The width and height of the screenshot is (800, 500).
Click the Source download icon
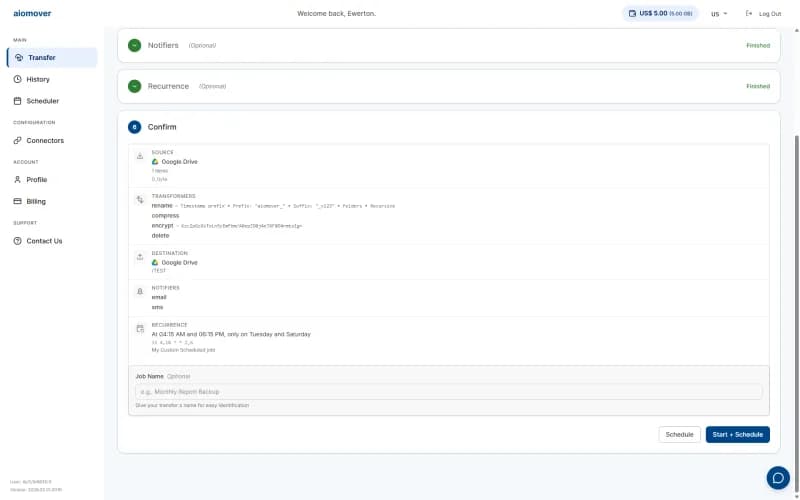click(140, 156)
